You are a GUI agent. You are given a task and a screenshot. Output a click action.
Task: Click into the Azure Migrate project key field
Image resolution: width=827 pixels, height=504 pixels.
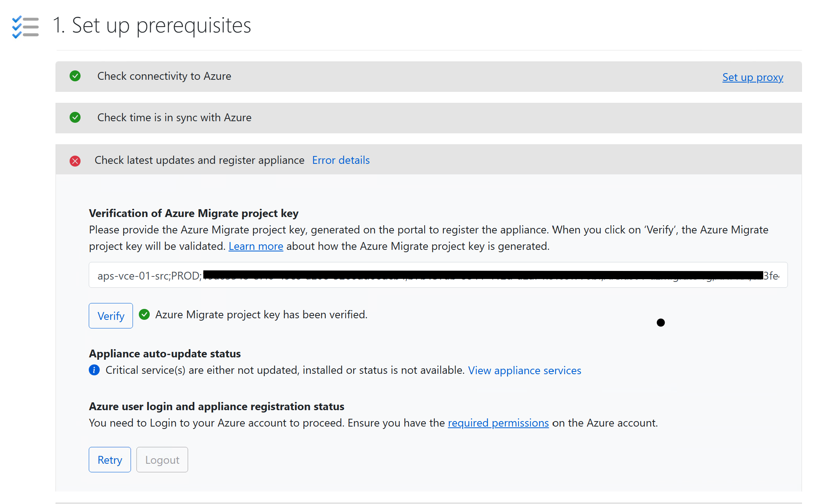point(438,275)
